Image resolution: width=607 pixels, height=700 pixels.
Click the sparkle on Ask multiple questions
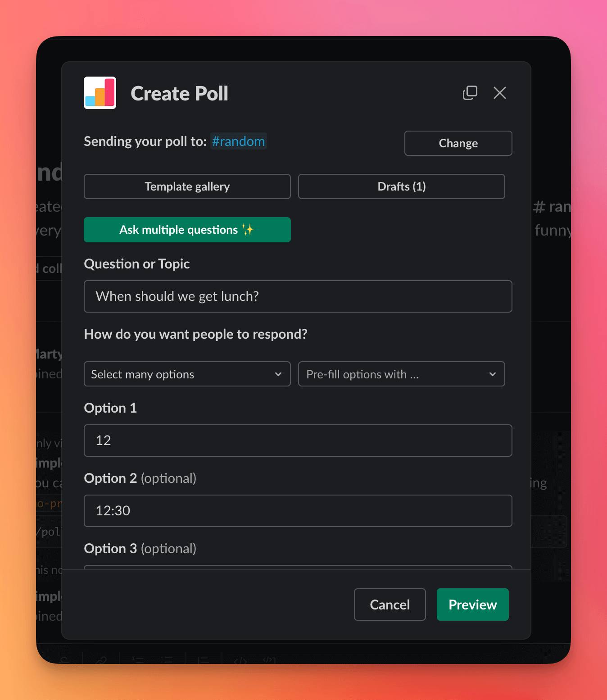(x=249, y=229)
